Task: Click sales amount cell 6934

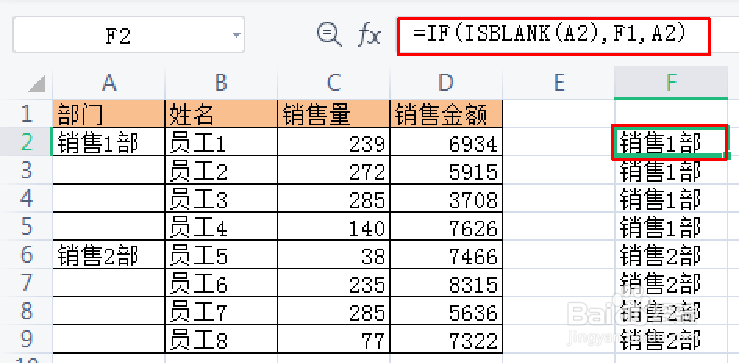Action: point(446,142)
